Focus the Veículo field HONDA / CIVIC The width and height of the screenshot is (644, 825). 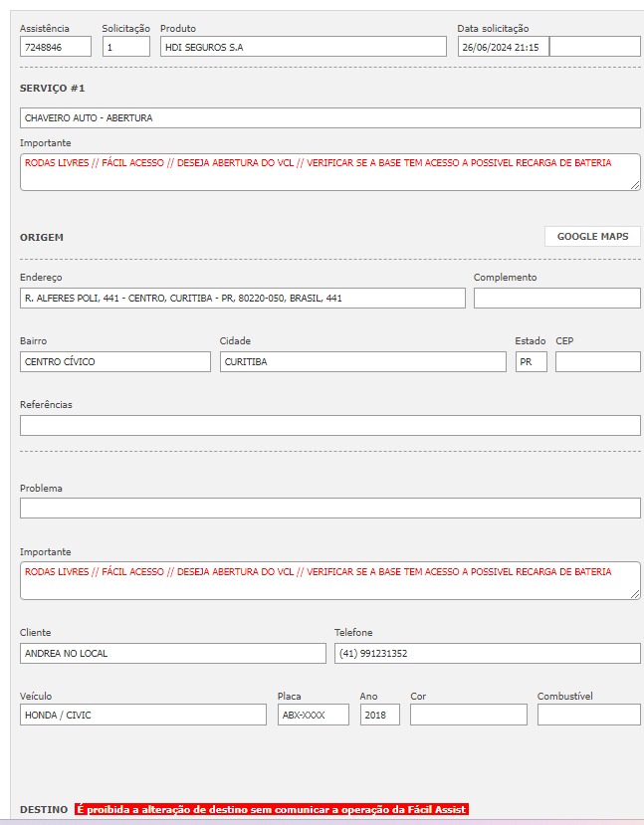pos(143,715)
